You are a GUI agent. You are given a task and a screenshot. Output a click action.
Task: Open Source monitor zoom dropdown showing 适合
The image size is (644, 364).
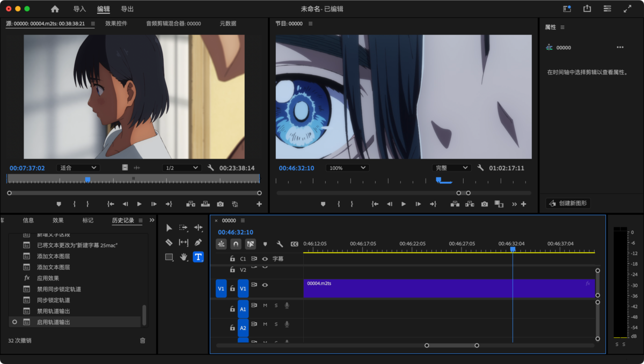pyautogui.click(x=78, y=168)
